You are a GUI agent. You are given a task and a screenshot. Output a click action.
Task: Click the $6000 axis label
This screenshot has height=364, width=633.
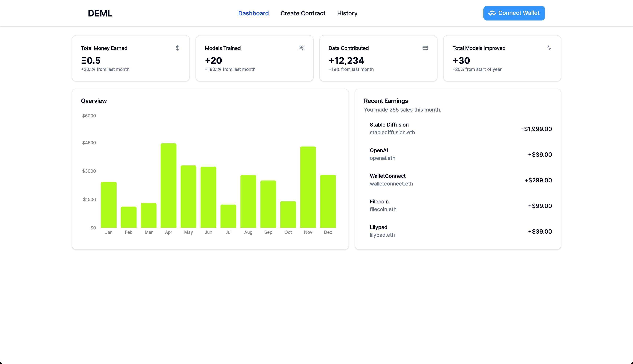pos(89,116)
